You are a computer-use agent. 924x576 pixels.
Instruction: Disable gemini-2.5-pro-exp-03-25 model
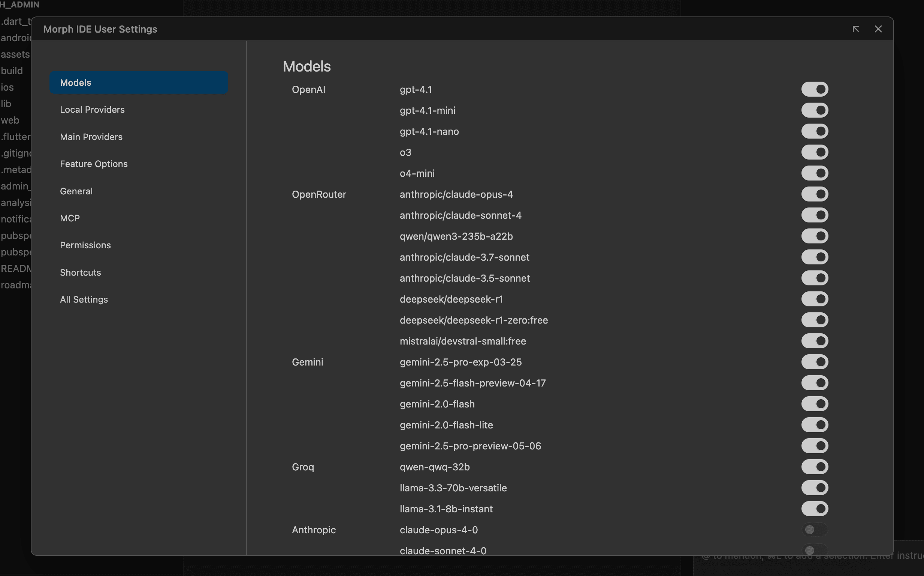pos(815,362)
